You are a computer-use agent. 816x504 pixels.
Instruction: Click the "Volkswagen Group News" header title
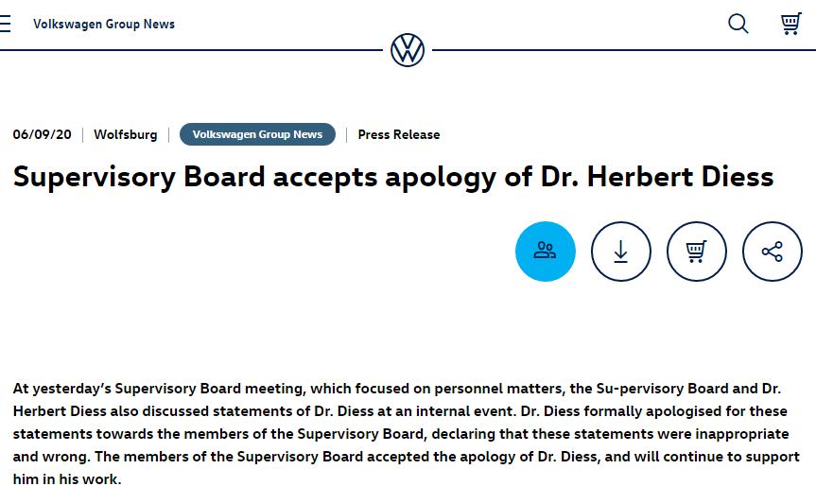coord(104,24)
